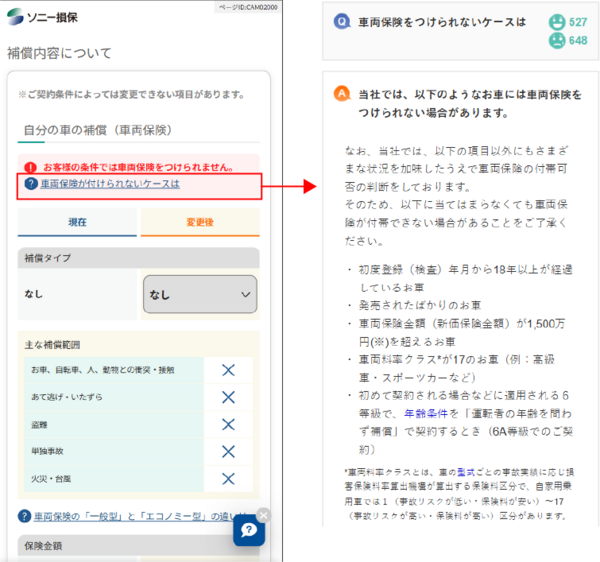Click question mark icon beside 一般型 エコノミー型 link
The width and height of the screenshot is (600, 562).
click(x=24, y=516)
